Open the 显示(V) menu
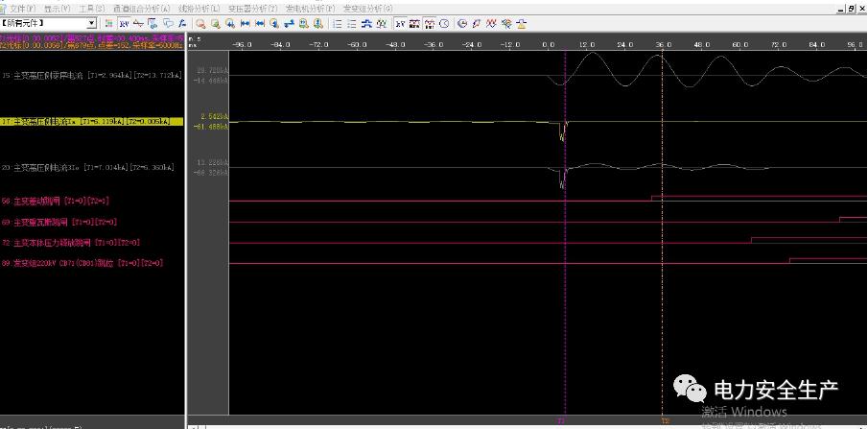868x429 pixels. pyautogui.click(x=57, y=9)
